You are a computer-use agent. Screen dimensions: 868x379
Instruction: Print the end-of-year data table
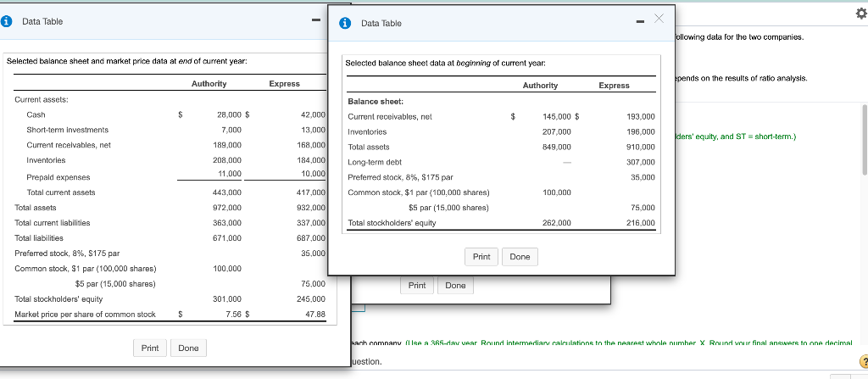[150, 348]
